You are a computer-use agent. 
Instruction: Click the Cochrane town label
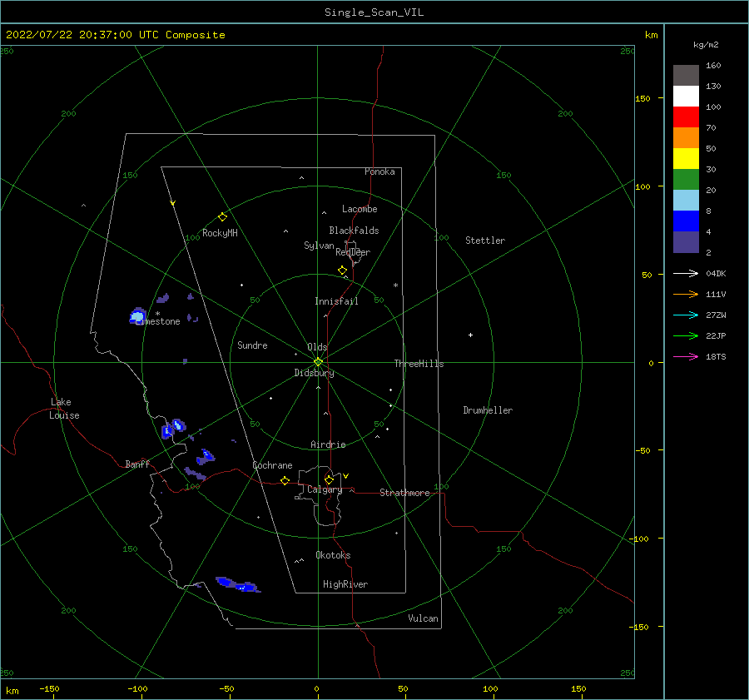coord(272,465)
